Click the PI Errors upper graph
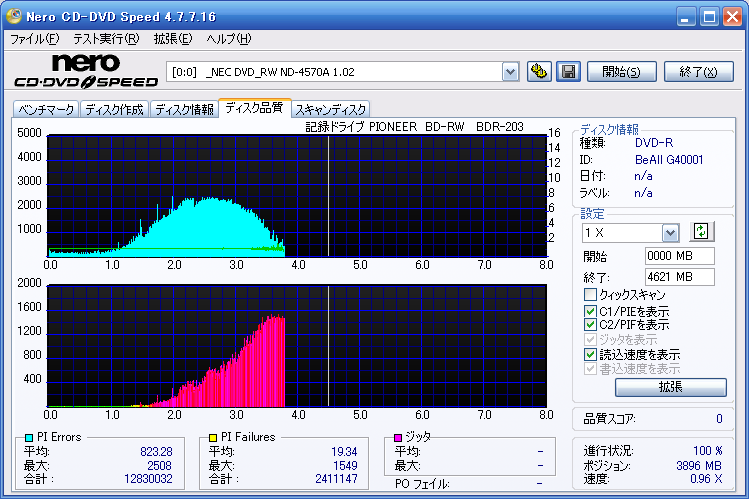Screen dimensions: 749x499 coord(297,196)
